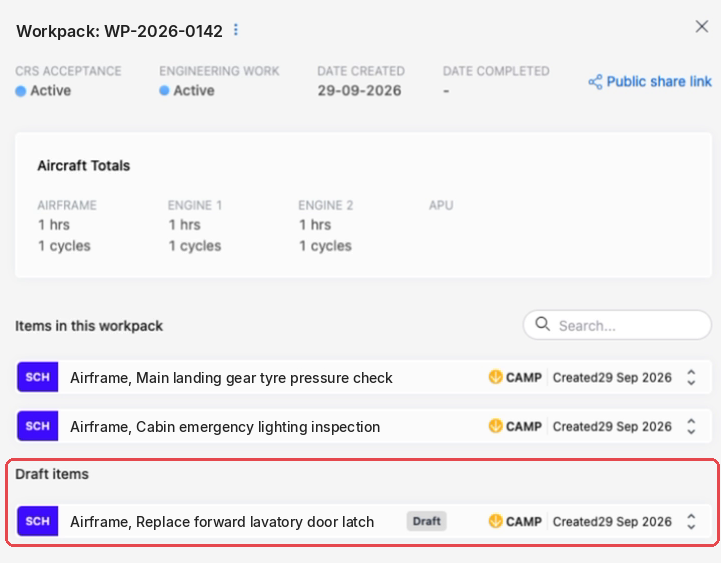Click Created 29 Sep 2026 on lavatory latch row
Screen dimensions: 721x563
[x=612, y=522]
